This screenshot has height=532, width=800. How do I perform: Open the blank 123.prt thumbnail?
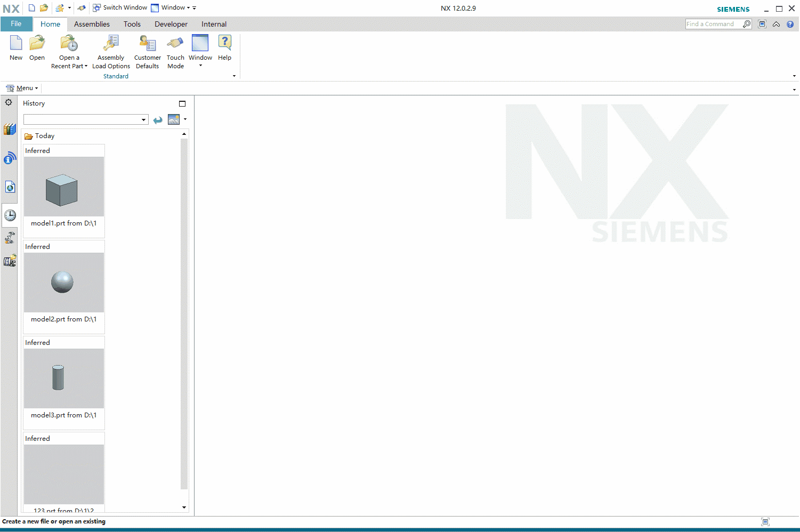tap(64, 474)
